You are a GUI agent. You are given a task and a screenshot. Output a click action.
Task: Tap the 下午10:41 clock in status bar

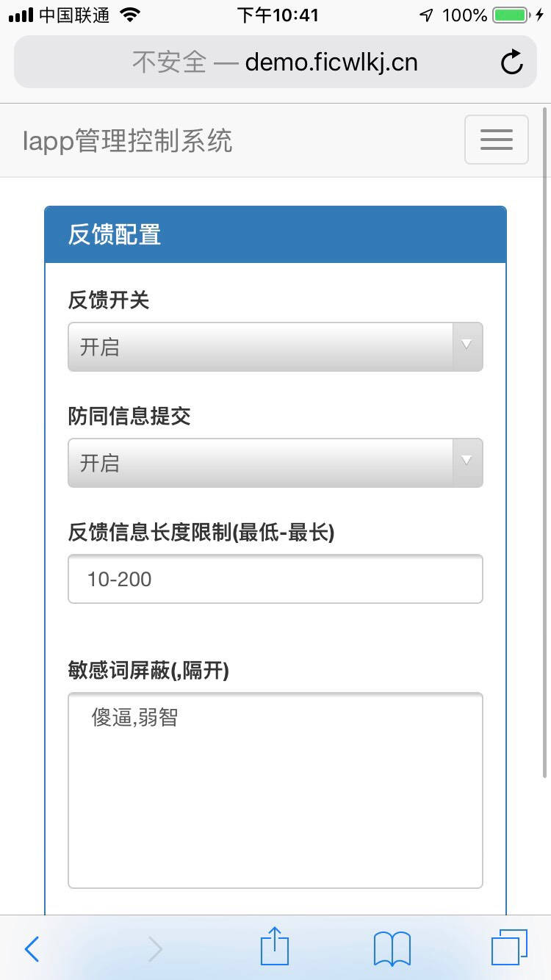pyautogui.click(x=278, y=15)
